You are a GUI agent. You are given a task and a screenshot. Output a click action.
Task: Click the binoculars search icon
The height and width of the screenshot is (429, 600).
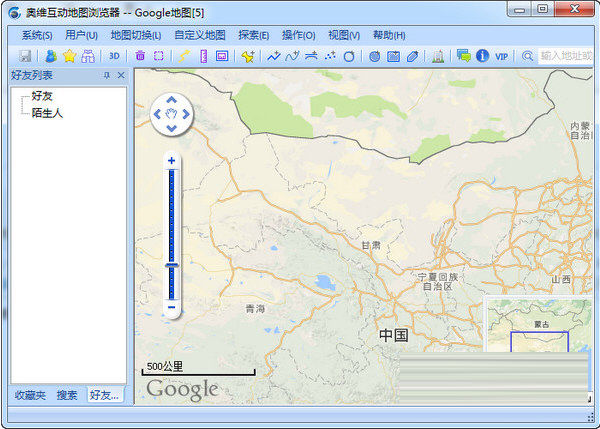[x=88, y=56]
